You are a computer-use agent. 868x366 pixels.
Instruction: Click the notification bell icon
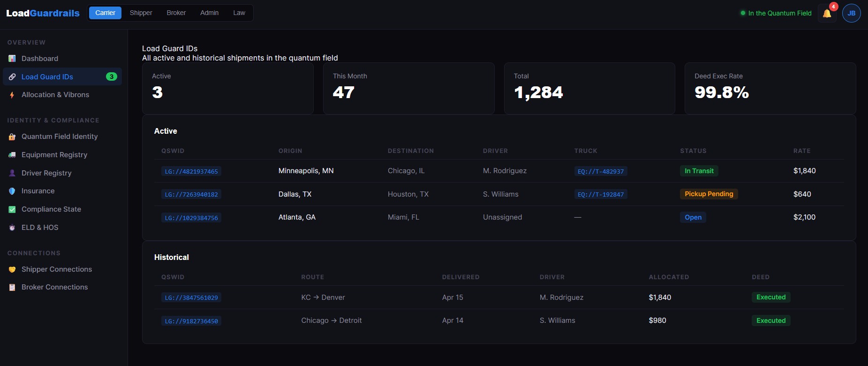point(827,14)
